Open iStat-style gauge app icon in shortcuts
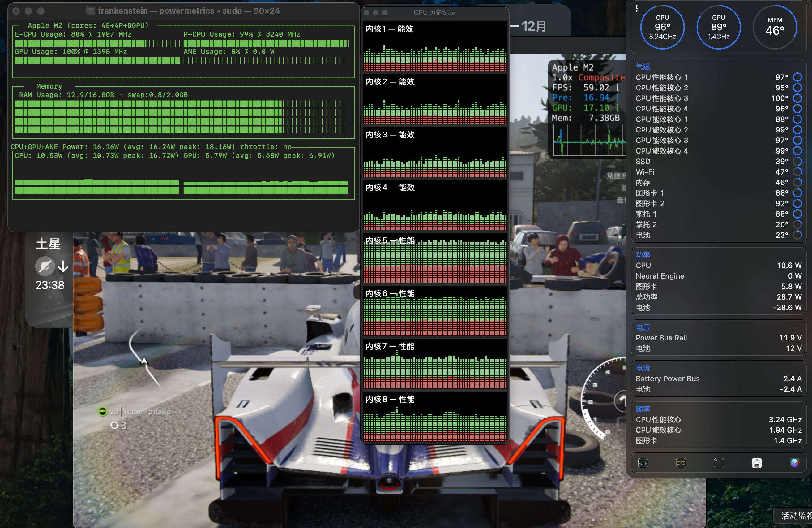 coord(795,463)
